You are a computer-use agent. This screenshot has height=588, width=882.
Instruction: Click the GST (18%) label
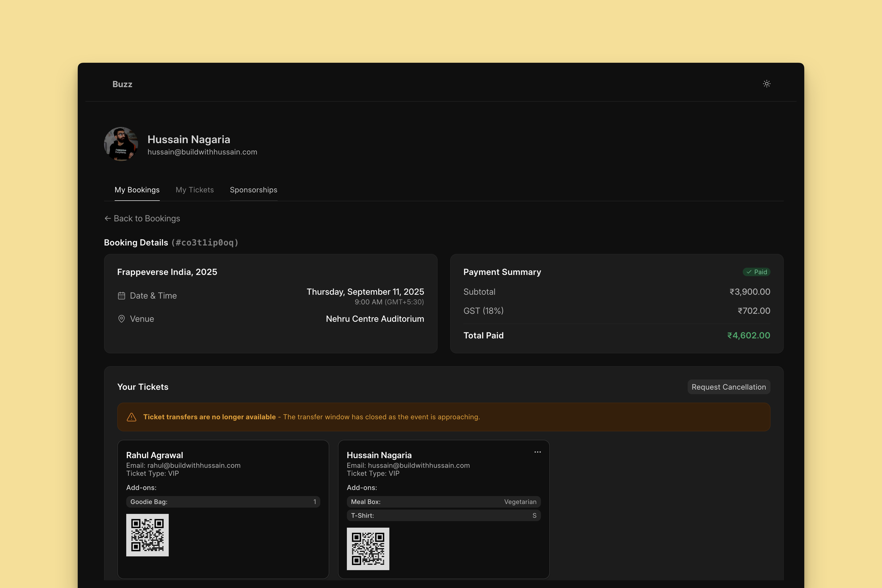pyautogui.click(x=483, y=311)
